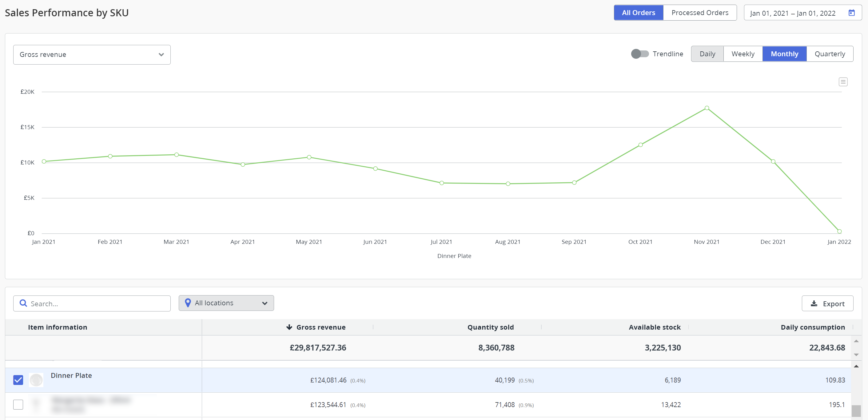Open the date range calendar icon
Viewport: 868px width, 420px height.
point(851,13)
